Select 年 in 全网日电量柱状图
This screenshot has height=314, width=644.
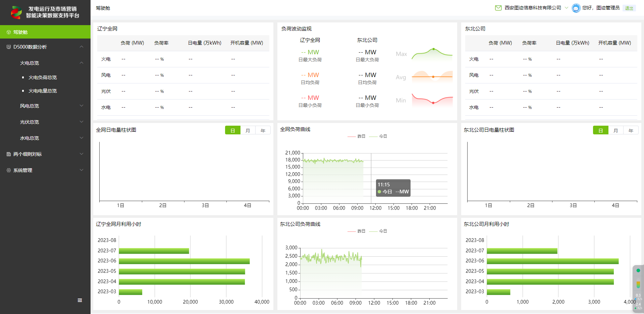263,130
